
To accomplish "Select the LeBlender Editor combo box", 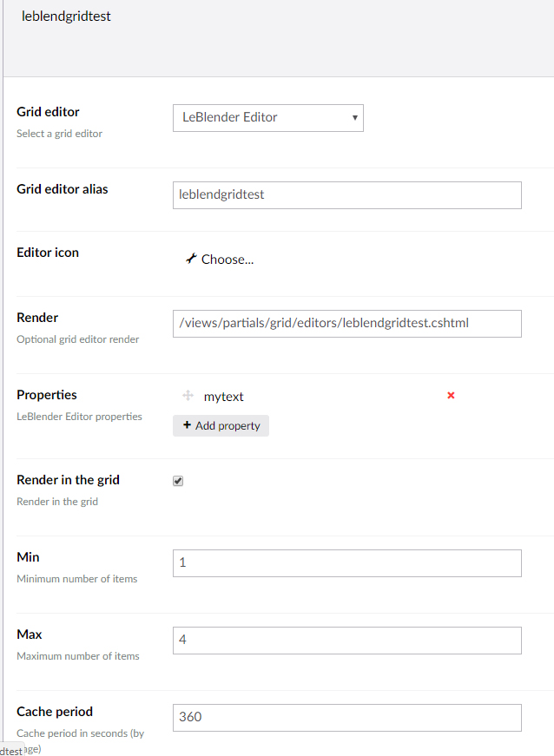I will coord(268,118).
